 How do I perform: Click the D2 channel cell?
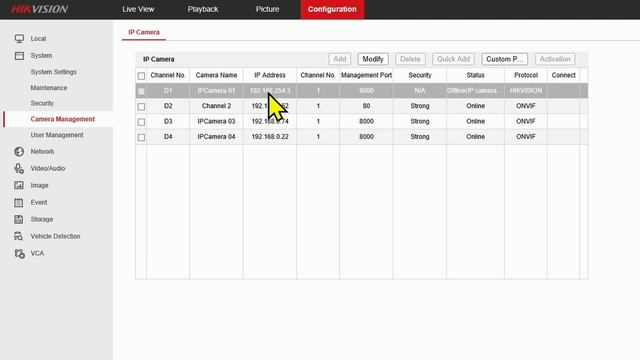168,106
